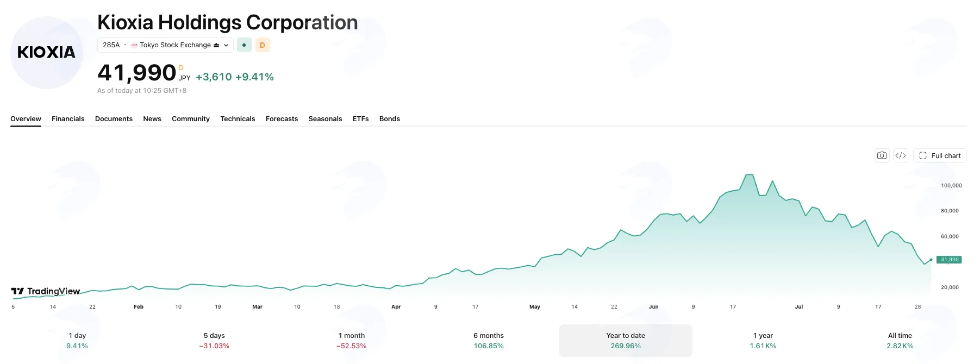
Task: Open the Documents tab
Action: pyautogui.click(x=114, y=119)
